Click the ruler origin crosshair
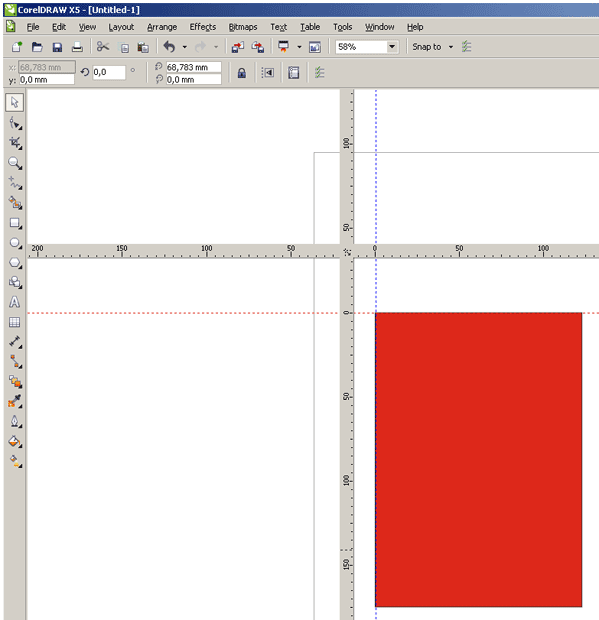 (x=347, y=252)
